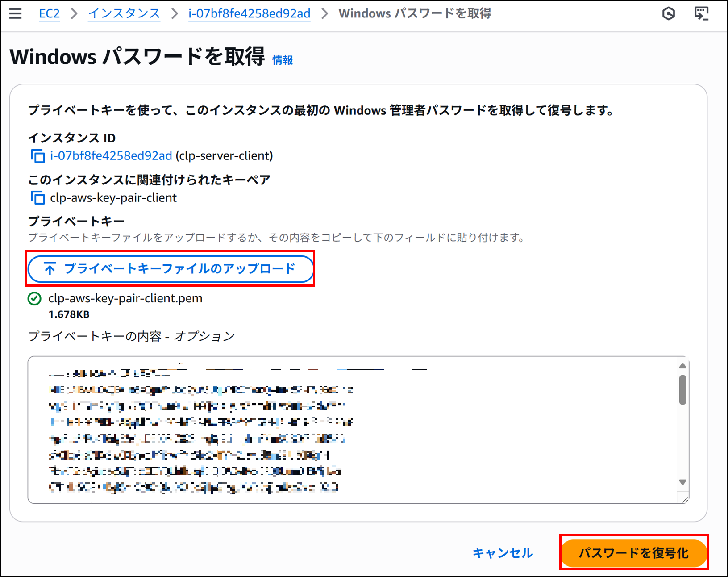Click scroll up arrow in key textarea
This screenshot has height=577, width=728.
[x=682, y=366]
